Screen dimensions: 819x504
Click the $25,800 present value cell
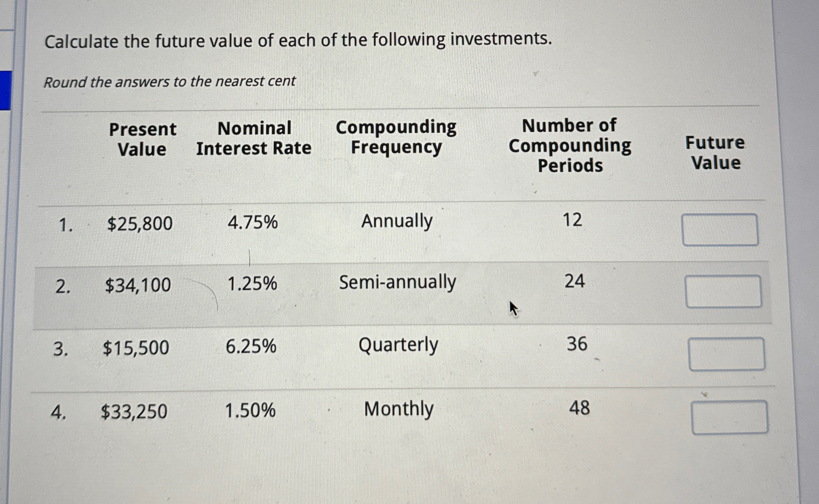140,224
